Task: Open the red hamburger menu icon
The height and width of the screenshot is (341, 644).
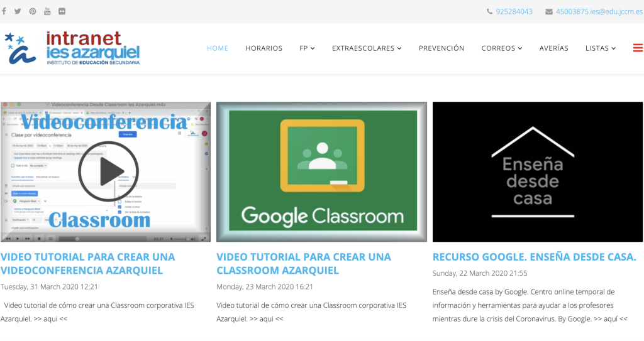Action: [638, 48]
